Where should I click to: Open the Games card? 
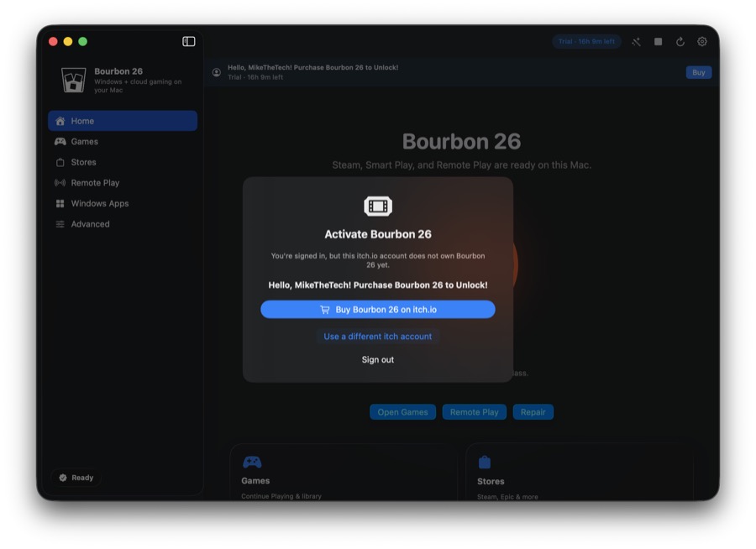click(x=344, y=473)
